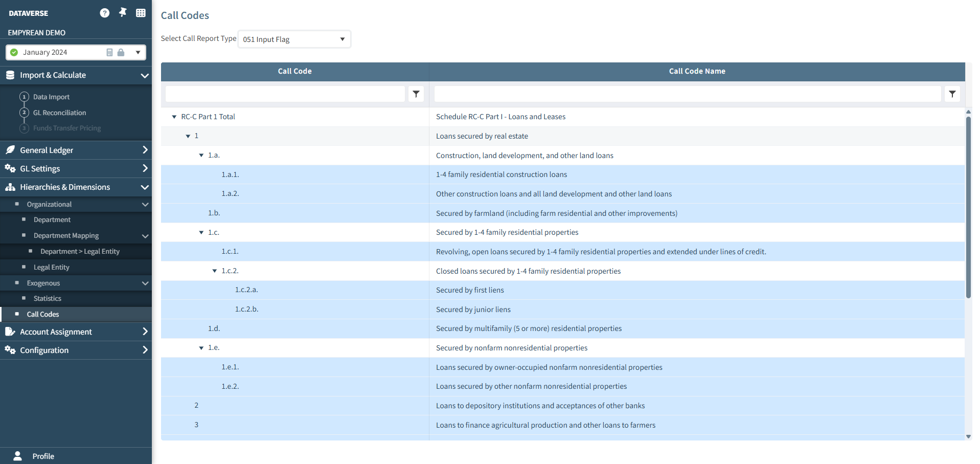Collapse Hierarchies & Dimensions section
The width and height of the screenshot is (980, 464).
(145, 187)
